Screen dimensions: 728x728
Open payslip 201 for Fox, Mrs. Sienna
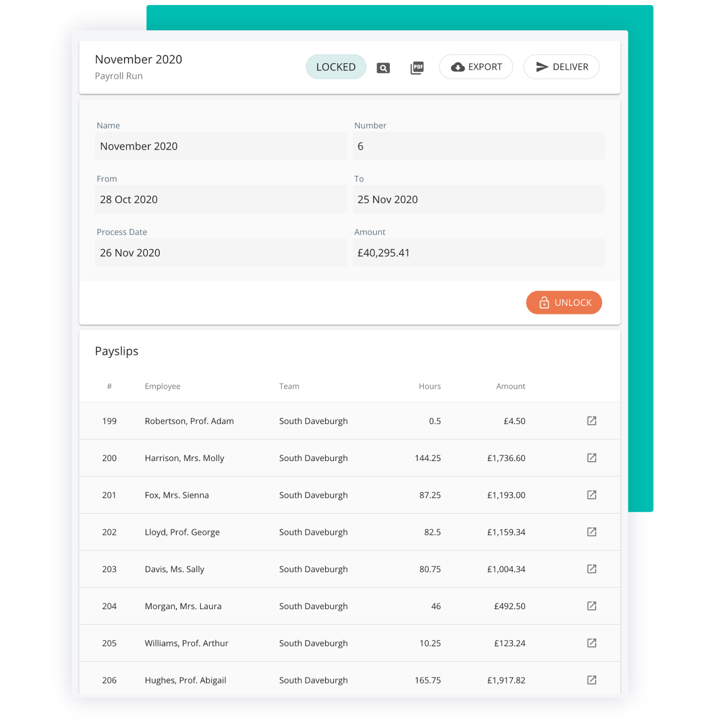[591, 494]
